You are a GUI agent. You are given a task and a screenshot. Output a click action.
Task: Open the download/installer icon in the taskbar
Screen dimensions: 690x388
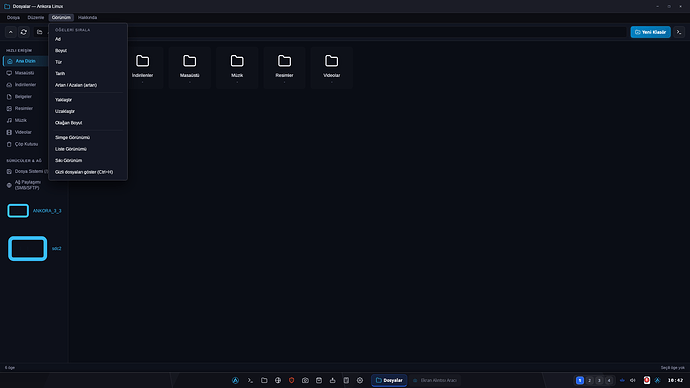pos(333,381)
